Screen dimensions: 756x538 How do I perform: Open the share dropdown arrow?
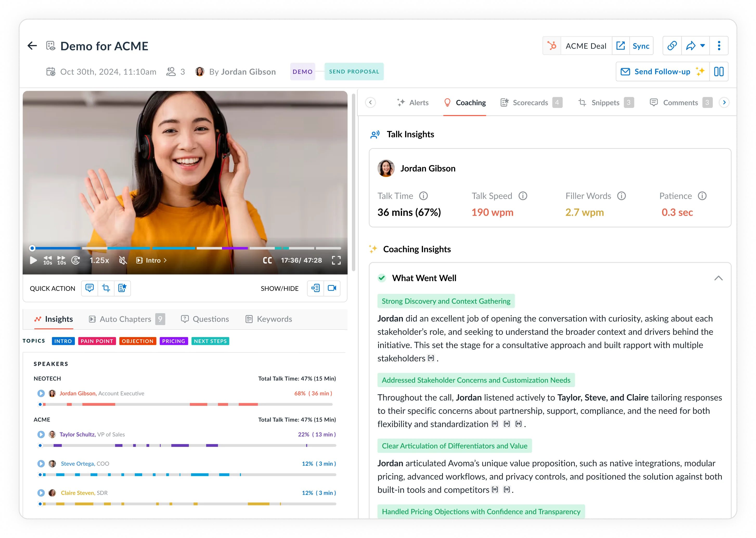pos(702,46)
